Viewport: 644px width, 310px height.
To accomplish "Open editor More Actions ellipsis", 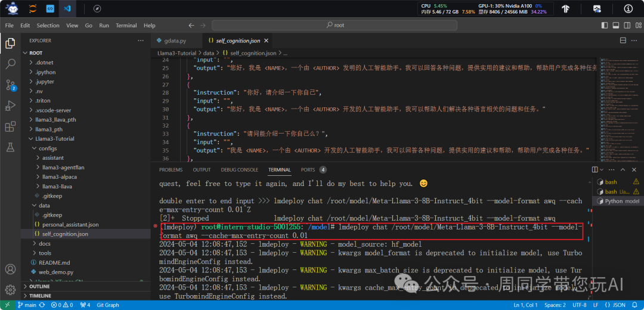I will click(634, 41).
